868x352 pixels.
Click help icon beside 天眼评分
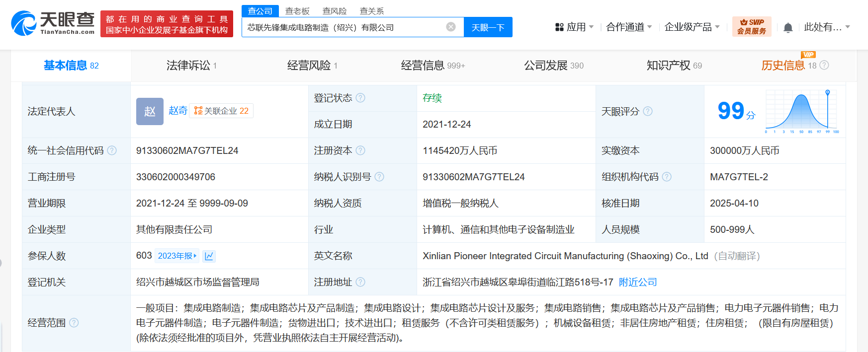coord(648,111)
